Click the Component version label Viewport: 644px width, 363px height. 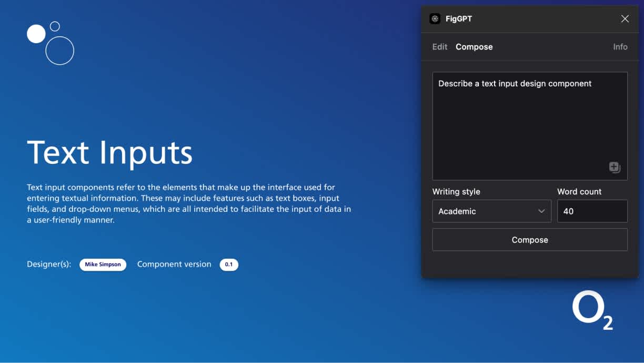[174, 264]
